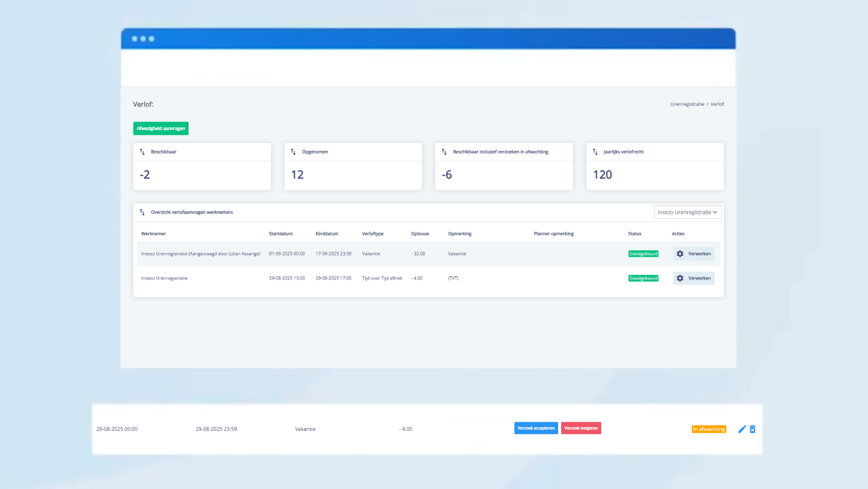Screen dimensions: 868x489
Task: Click the Overzicht verlofaanvragen werknemers heading
Action: (192, 212)
